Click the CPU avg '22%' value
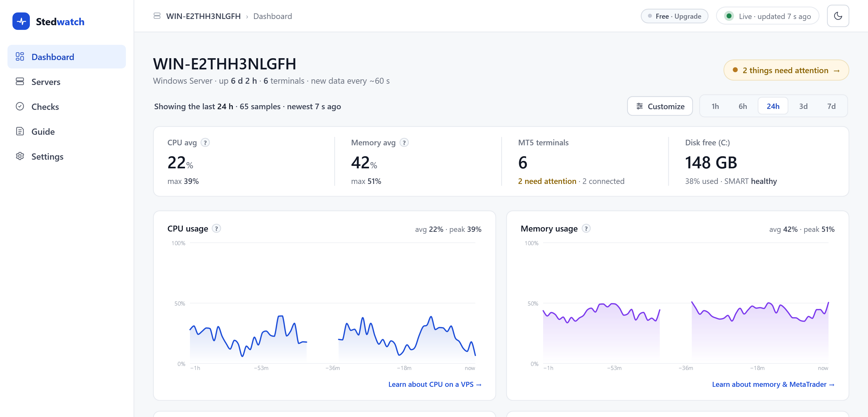The height and width of the screenshot is (417, 868). click(180, 163)
